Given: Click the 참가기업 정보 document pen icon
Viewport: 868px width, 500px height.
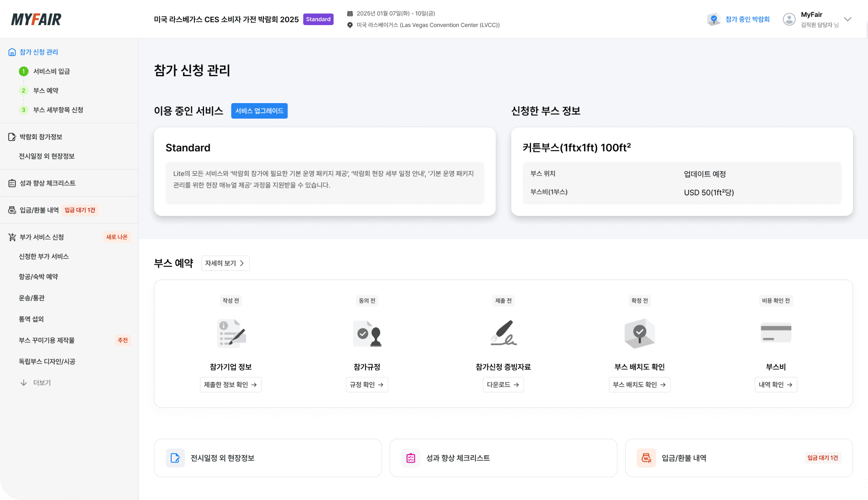Looking at the screenshot, I should click(231, 333).
